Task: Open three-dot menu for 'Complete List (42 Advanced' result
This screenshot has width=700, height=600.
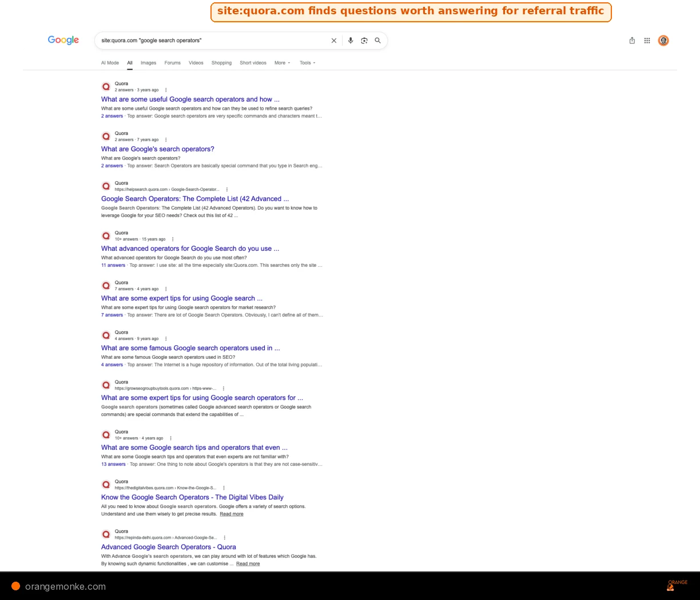Action: 227,189
